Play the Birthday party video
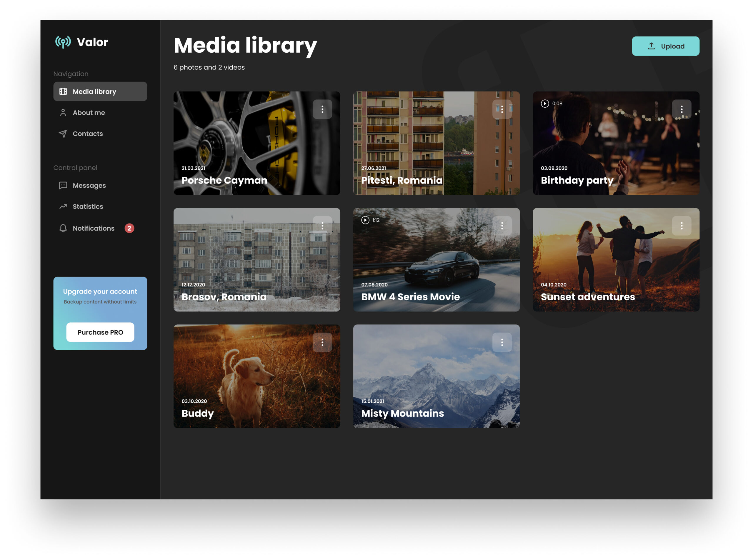This screenshot has height=560, width=753. pos(544,104)
